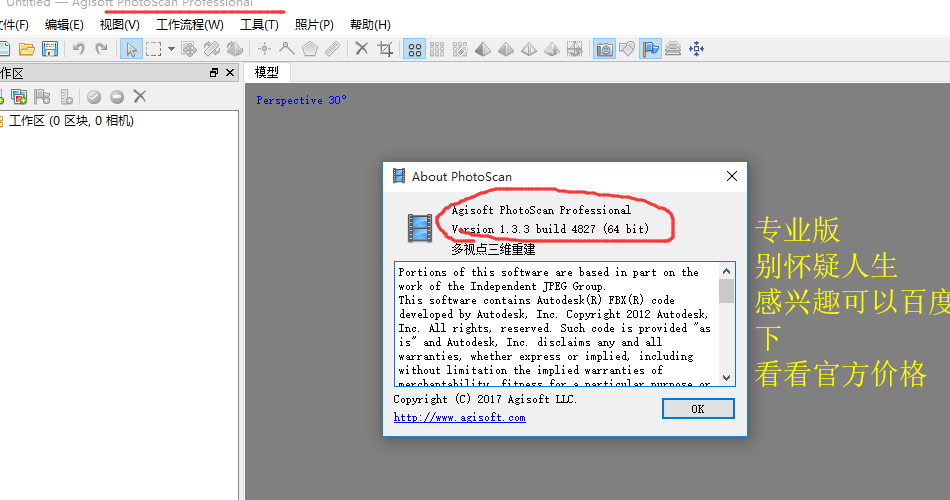Screen dimensions: 950x500
Task: Click the license text scrollbar thumb
Action: pyautogui.click(x=726, y=291)
